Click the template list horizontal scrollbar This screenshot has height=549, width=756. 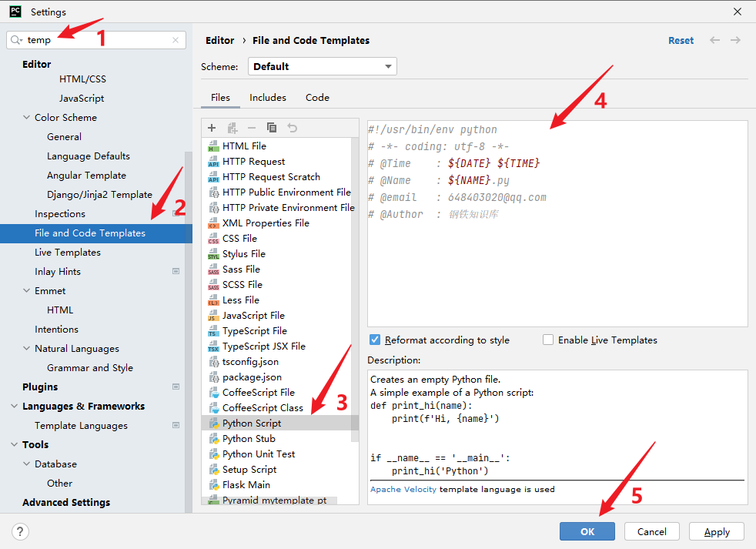269,500
